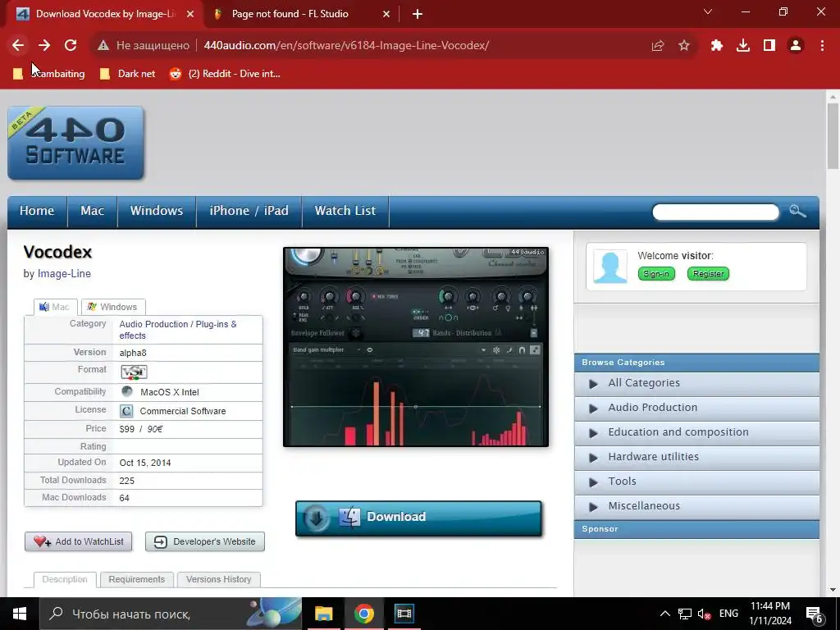Visit the Developer's Website

(x=205, y=541)
